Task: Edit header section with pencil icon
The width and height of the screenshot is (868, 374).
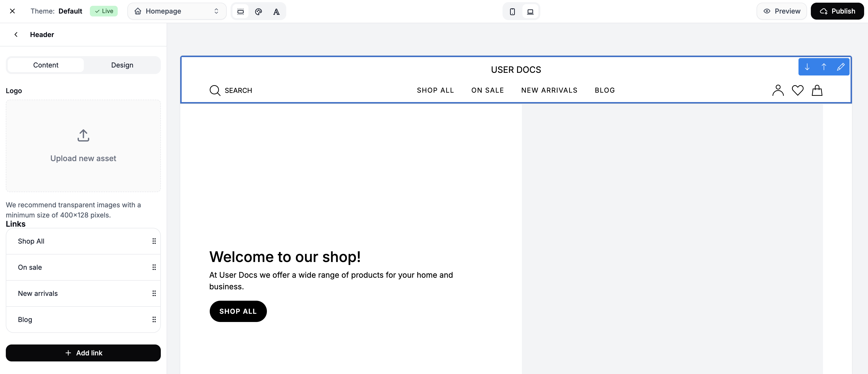Action: pyautogui.click(x=841, y=67)
